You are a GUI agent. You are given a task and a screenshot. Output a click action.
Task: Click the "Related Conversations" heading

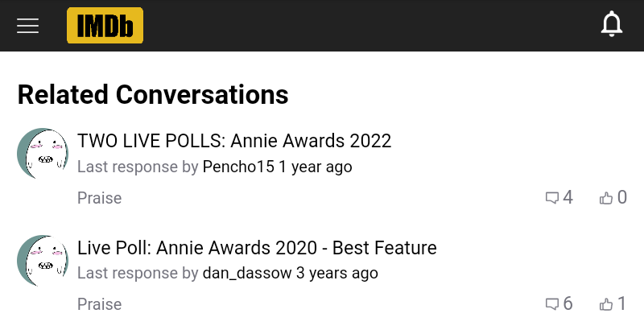point(153,95)
